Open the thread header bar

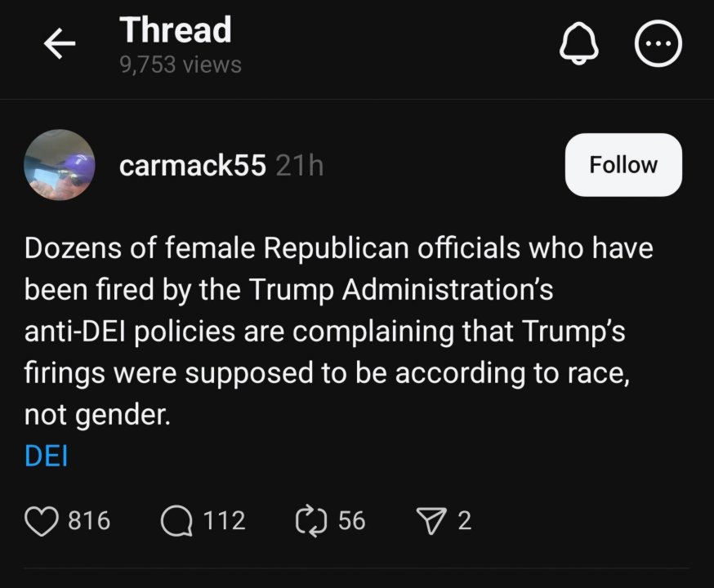coord(357,45)
